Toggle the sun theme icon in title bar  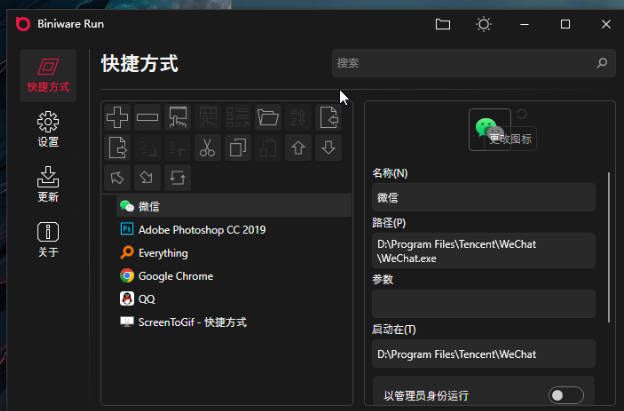coord(484,24)
